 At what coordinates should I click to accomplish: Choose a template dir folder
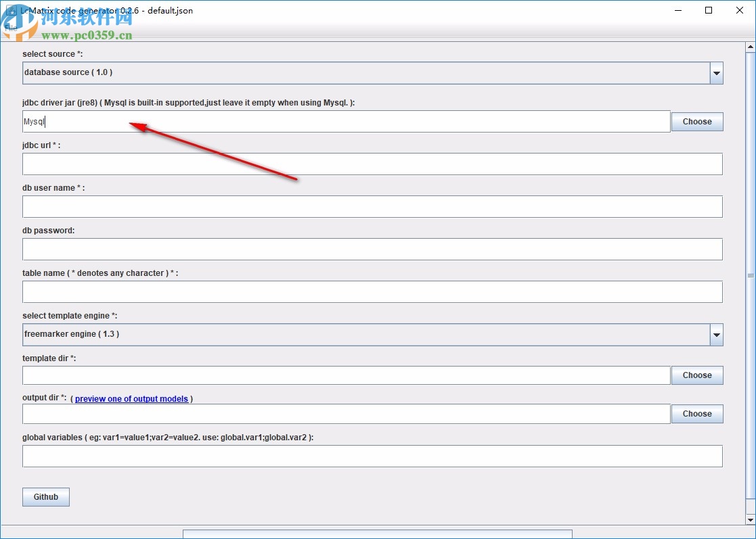click(x=697, y=375)
